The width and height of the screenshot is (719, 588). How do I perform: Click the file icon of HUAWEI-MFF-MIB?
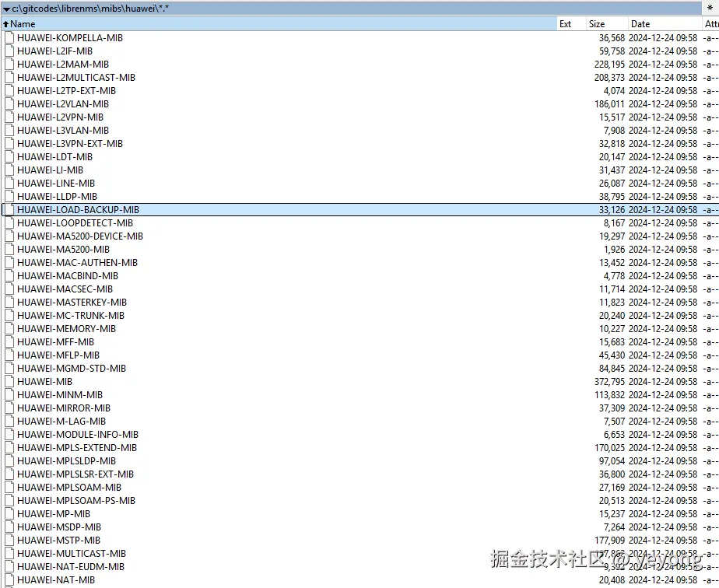point(9,342)
